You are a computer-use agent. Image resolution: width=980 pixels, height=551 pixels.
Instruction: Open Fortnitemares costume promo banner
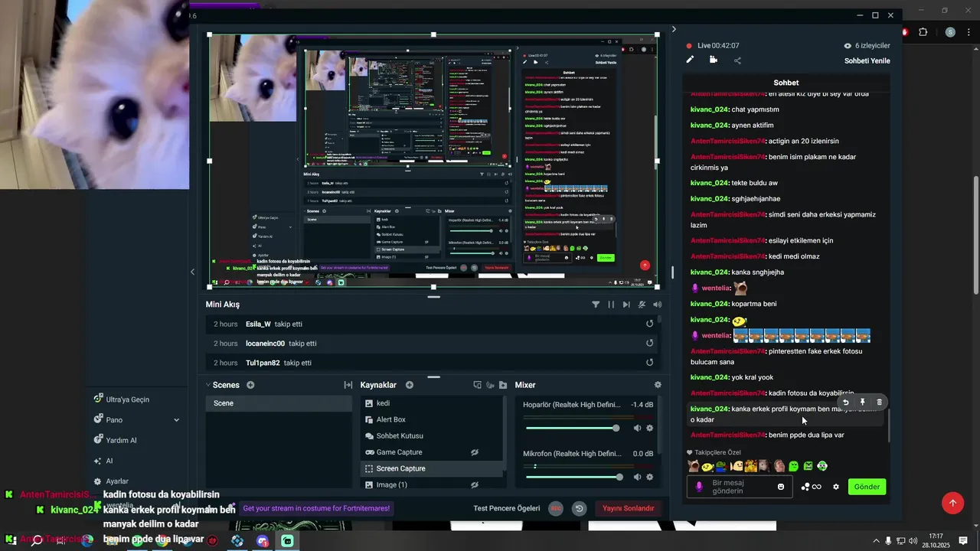tap(316, 508)
